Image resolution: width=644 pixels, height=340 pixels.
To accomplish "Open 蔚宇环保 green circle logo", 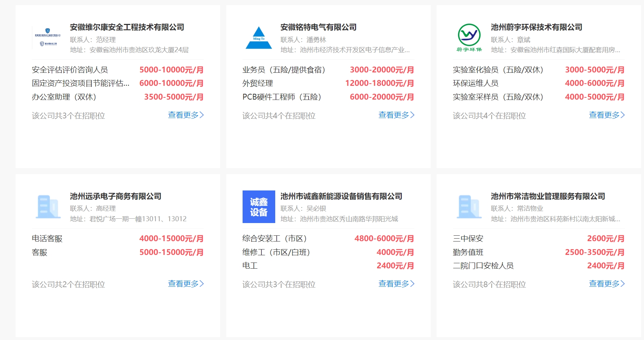I will (469, 38).
